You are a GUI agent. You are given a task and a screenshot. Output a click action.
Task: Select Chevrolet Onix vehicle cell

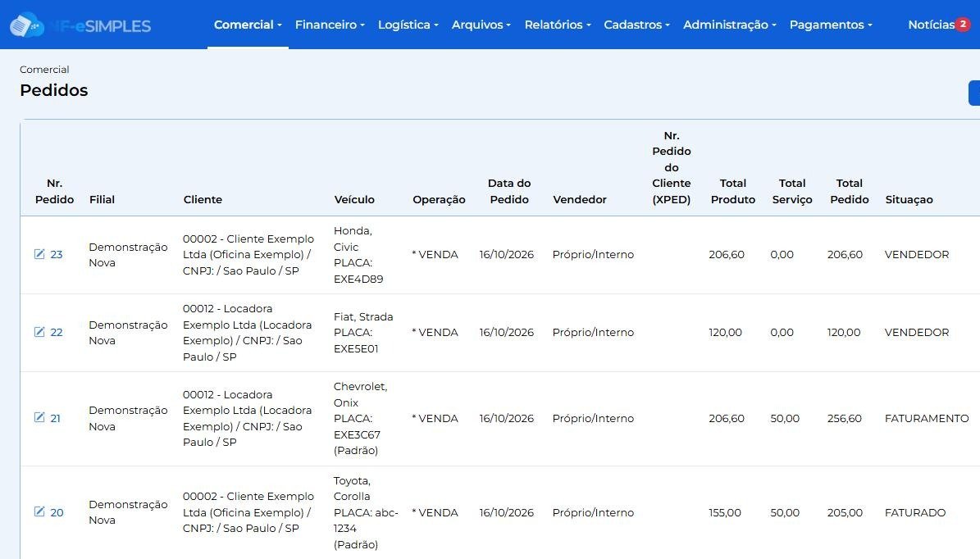click(x=360, y=418)
